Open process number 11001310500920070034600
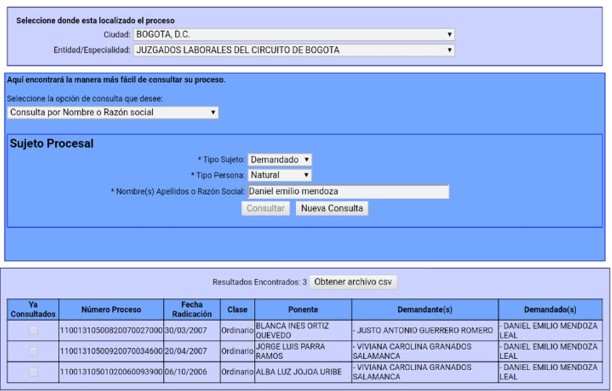Viewport: 612px width, 391px height. (111, 351)
